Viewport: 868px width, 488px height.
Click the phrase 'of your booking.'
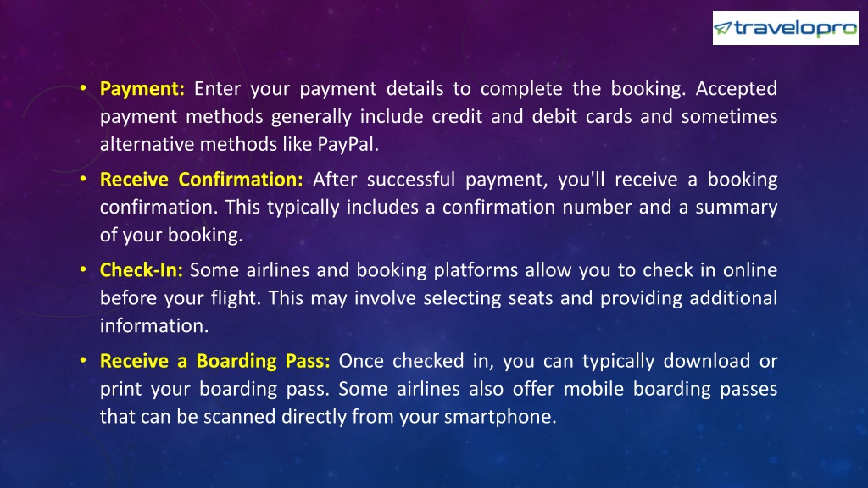171,236
